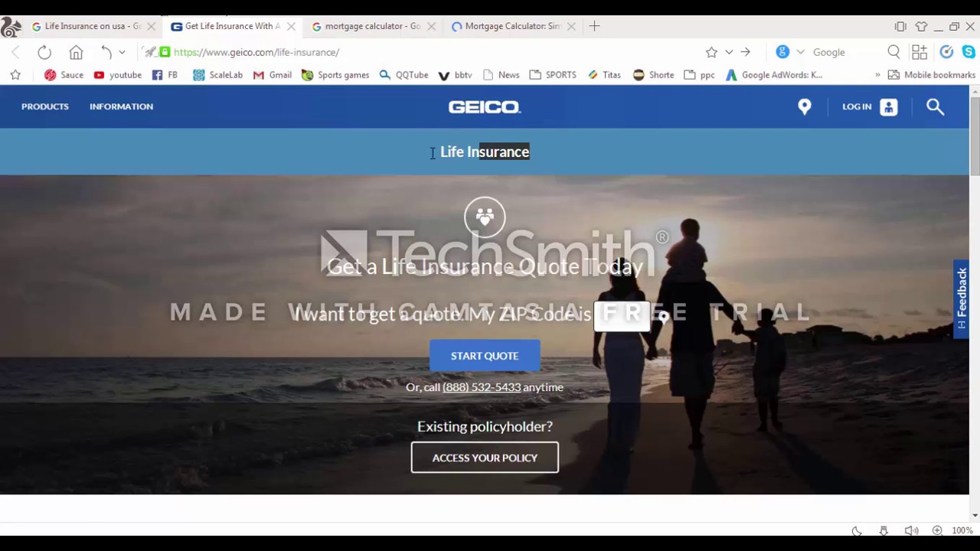Click the zoom plus icon in status bar
This screenshot has width=980, height=551.
937,530
